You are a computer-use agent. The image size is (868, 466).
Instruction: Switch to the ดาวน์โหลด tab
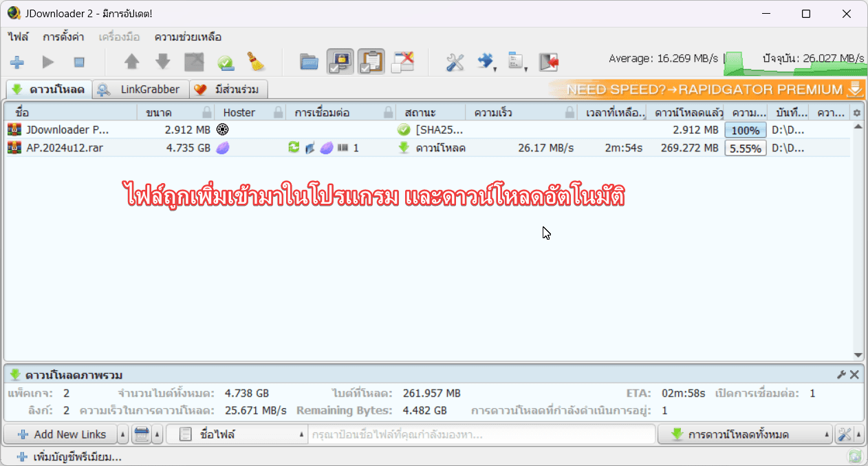[x=49, y=89]
